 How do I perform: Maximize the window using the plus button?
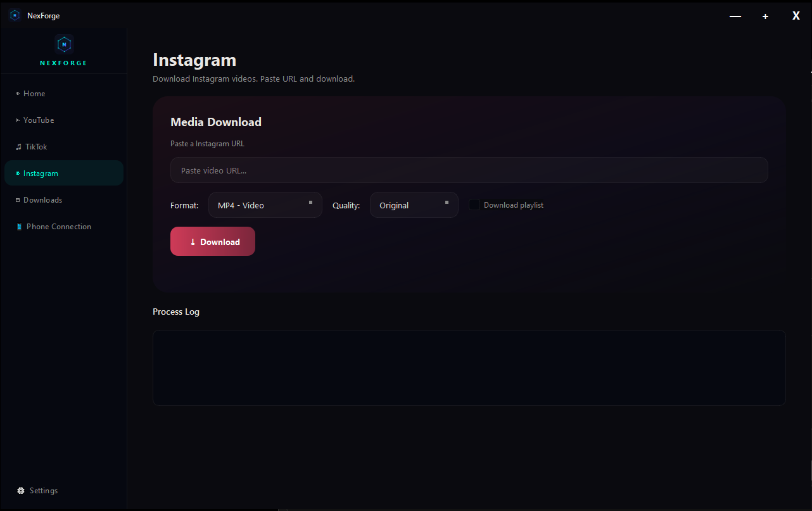(x=765, y=16)
